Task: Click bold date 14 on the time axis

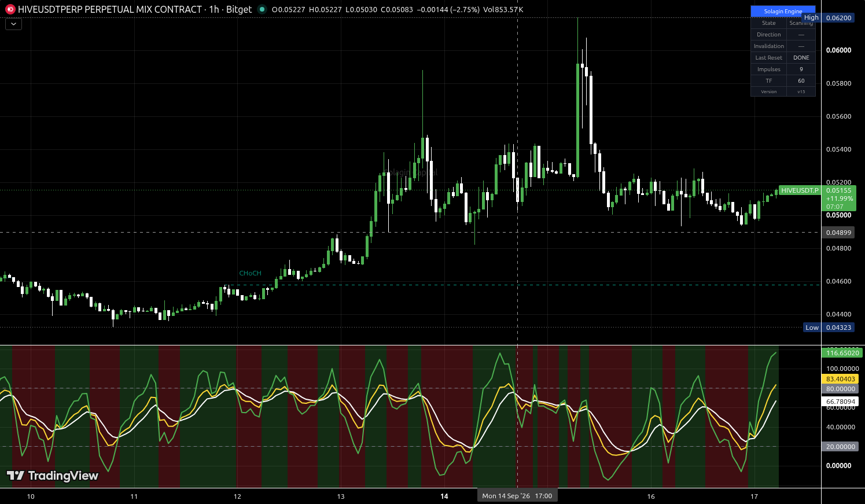Action: (444, 496)
